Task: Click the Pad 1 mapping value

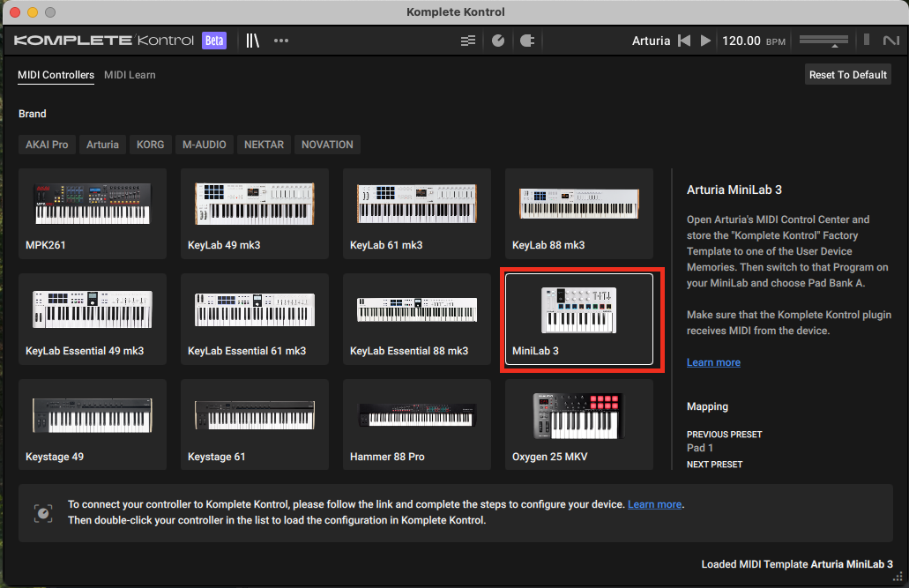Action: tap(700, 448)
